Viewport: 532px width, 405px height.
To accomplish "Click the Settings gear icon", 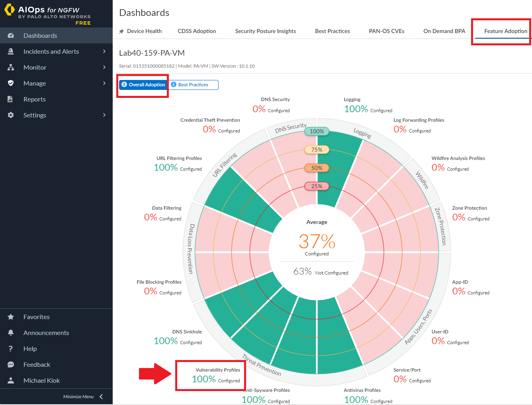I will point(11,115).
